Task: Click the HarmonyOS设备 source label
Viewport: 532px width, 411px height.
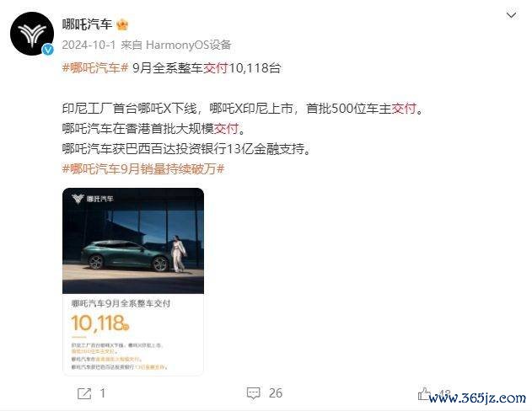Action: 189,45
